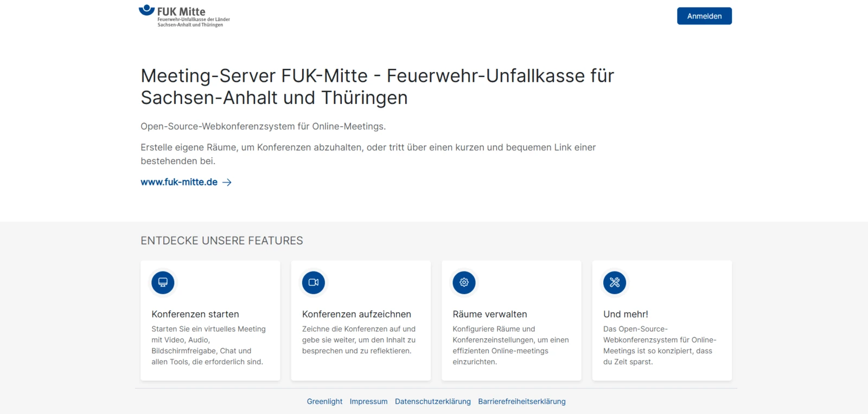
Task: Click the ENTDECKE UNSERE FEATURES heading
Action: (x=222, y=241)
